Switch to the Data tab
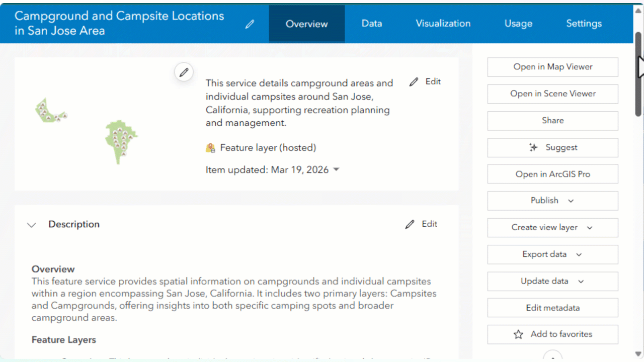Image resolution: width=644 pixels, height=362 pixels. click(371, 23)
